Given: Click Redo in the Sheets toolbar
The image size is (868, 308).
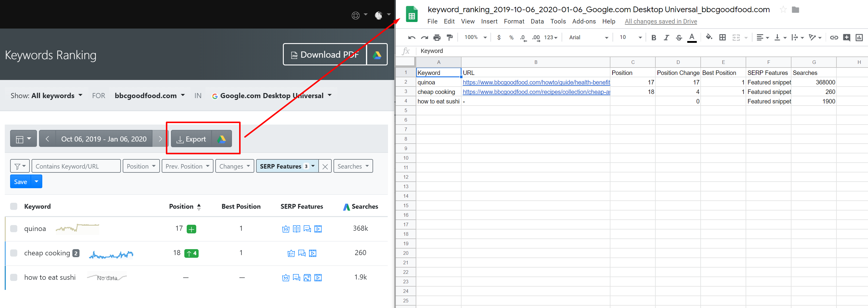Looking at the screenshot, I should pos(424,37).
